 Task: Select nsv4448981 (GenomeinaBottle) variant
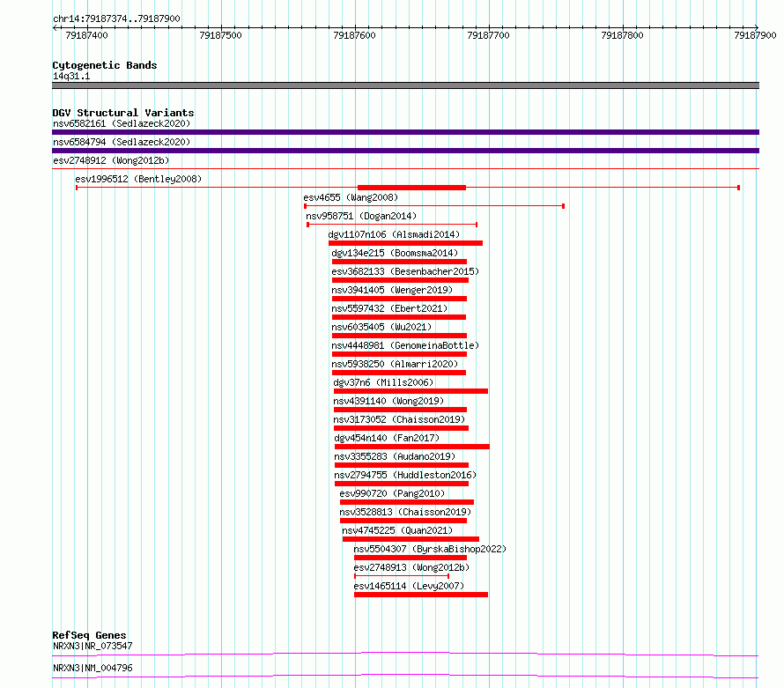[x=405, y=345]
